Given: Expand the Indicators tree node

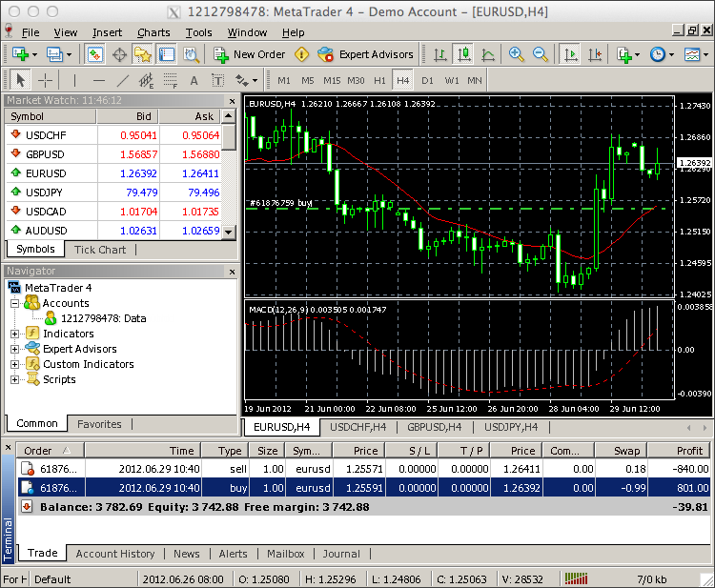Looking at the screenshot, I should pos(14,334).
